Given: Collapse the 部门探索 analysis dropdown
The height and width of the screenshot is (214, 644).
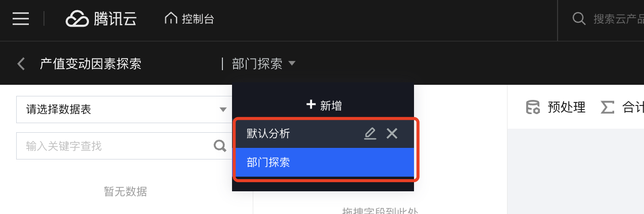Looking at the screenshot, I should pos(264,64).
